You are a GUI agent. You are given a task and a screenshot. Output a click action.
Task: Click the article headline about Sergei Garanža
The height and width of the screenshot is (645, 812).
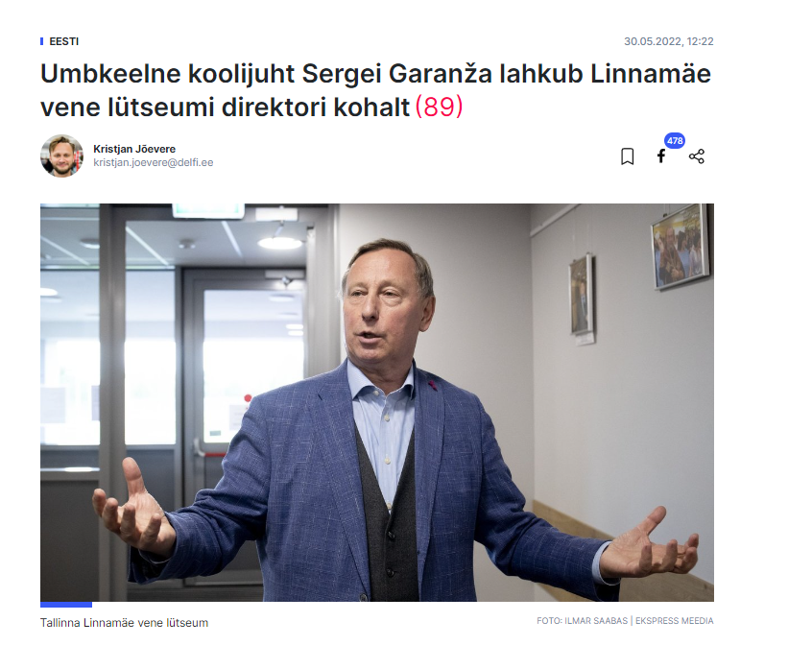(x=375, y=90)
